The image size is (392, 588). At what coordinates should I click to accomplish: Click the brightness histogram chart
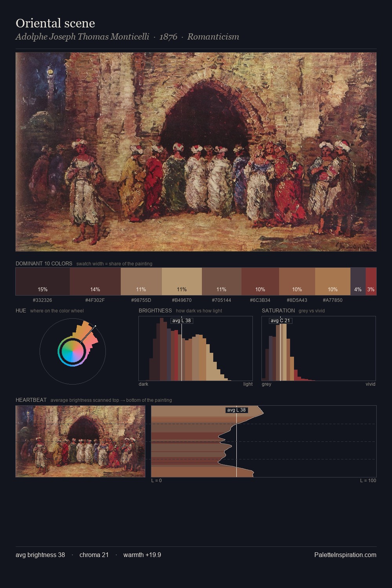click(x=196, y=348)
